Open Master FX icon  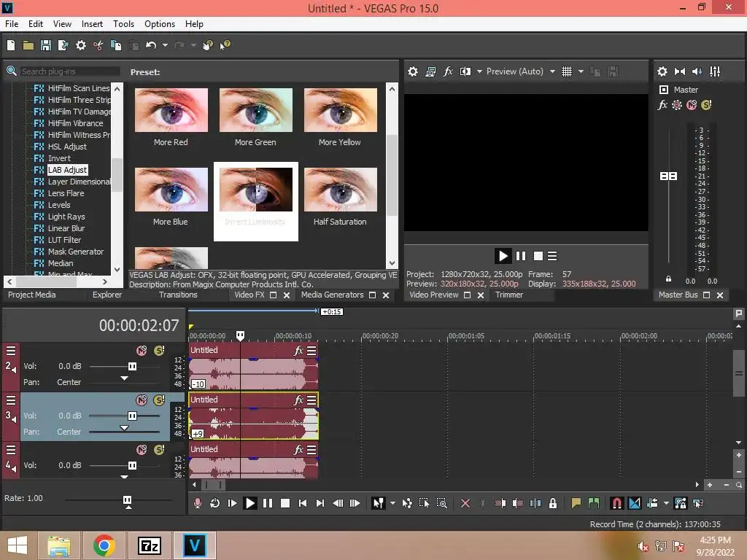[662, 105]
